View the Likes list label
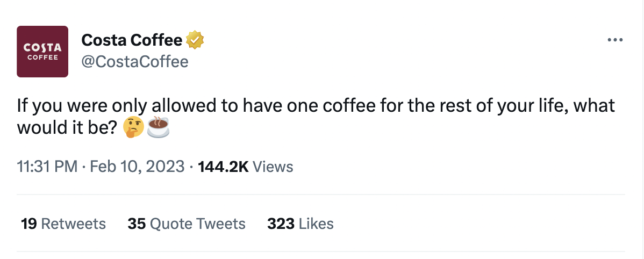 coord(316,224)
